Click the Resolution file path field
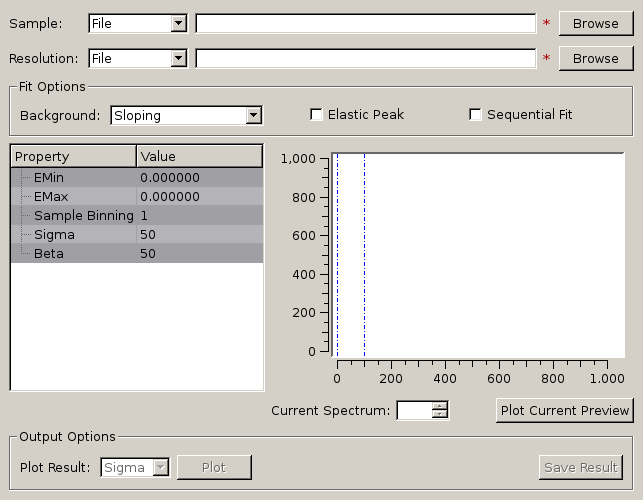The width and height of the screenshot is (643, 500). tap(365, 59)
